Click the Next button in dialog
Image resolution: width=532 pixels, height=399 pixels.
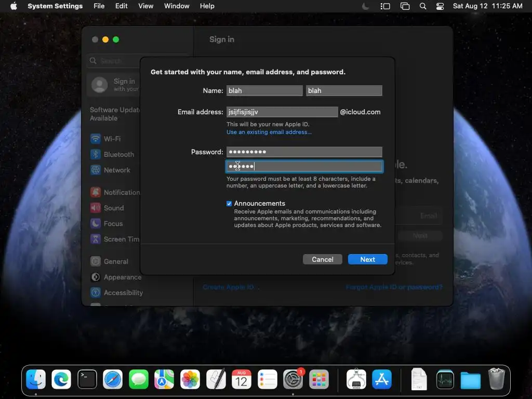367,259
